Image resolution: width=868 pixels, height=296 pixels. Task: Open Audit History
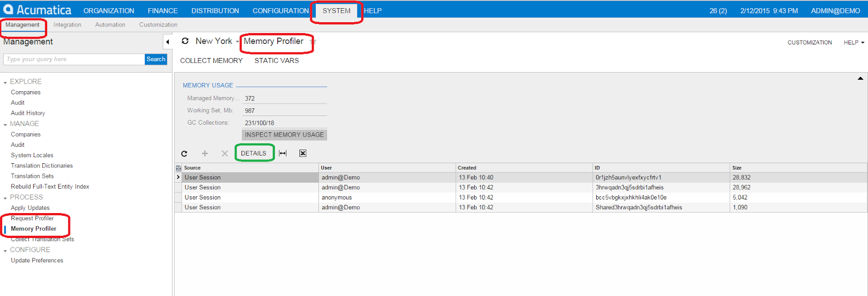click(x=28, y=113)
